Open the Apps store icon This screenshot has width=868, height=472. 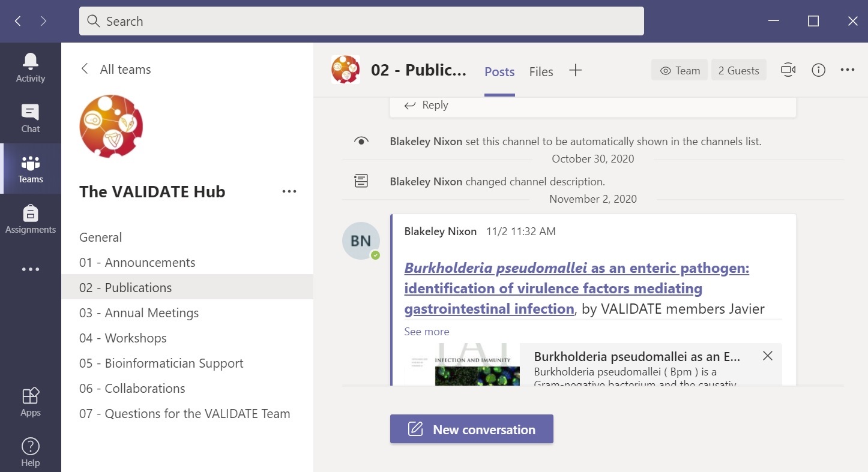[30, 402]
